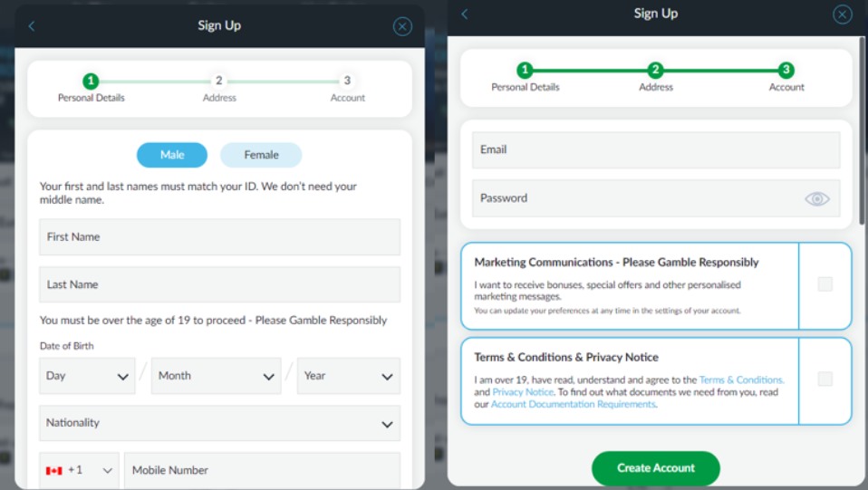Click the right panel scrollbar
868x490 pixels.
pos(862,131)
